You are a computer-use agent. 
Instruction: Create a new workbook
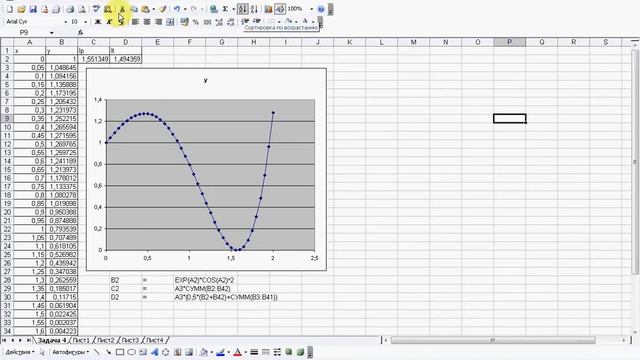[x=10, y=9]
